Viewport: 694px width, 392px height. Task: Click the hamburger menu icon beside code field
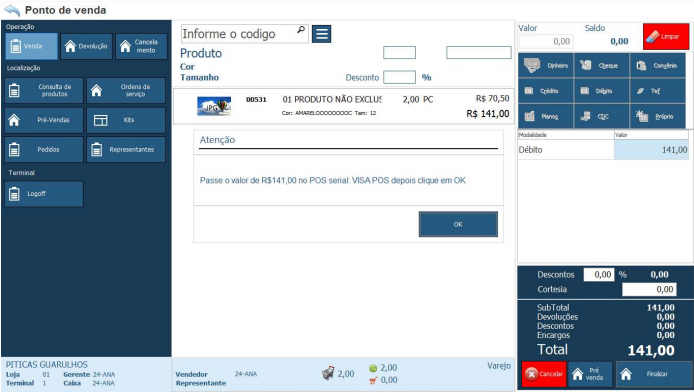tap(322, 34)
